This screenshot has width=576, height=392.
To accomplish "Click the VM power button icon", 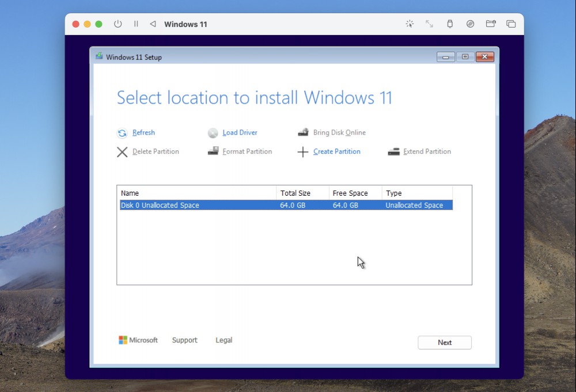I will point(118,24).
